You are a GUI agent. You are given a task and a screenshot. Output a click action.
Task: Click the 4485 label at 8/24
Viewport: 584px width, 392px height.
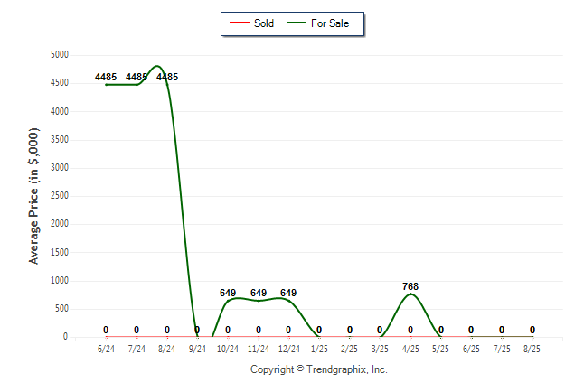click(167, 77)
